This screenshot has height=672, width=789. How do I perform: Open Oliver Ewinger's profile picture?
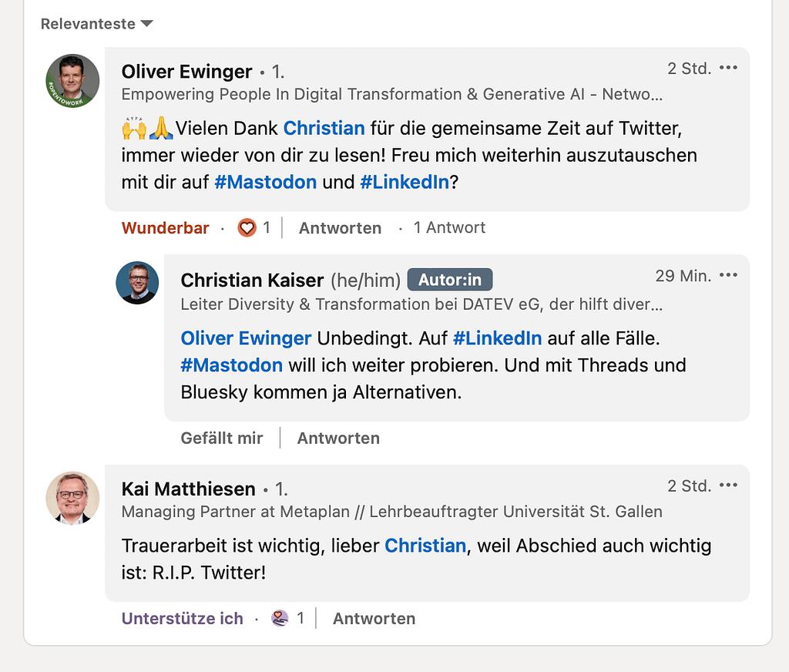click(73, 81)
